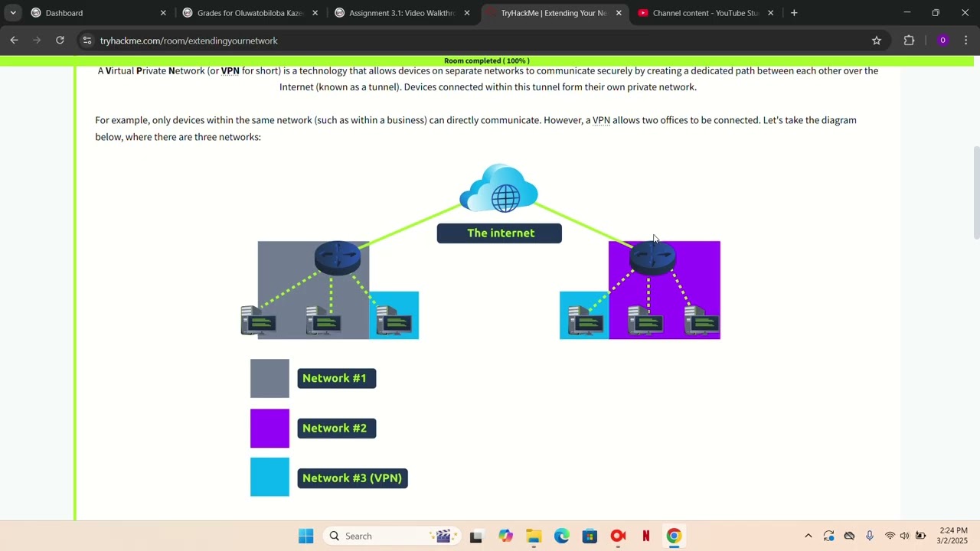
Task: Open the Chrome three-dot menu
Action: 966,41
